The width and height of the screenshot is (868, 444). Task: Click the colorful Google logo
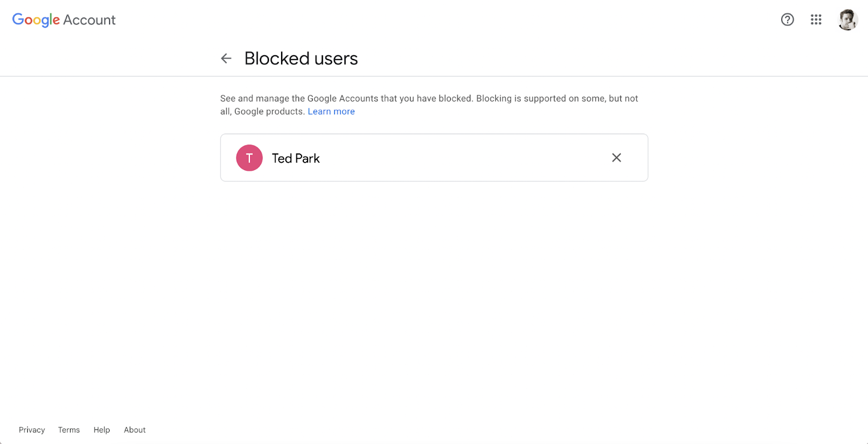36,20
